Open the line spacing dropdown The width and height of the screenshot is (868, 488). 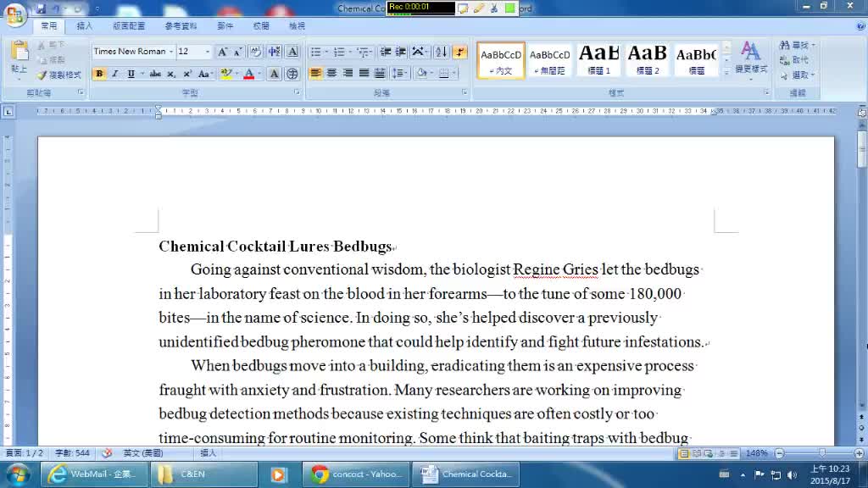[x=399, y=73]
